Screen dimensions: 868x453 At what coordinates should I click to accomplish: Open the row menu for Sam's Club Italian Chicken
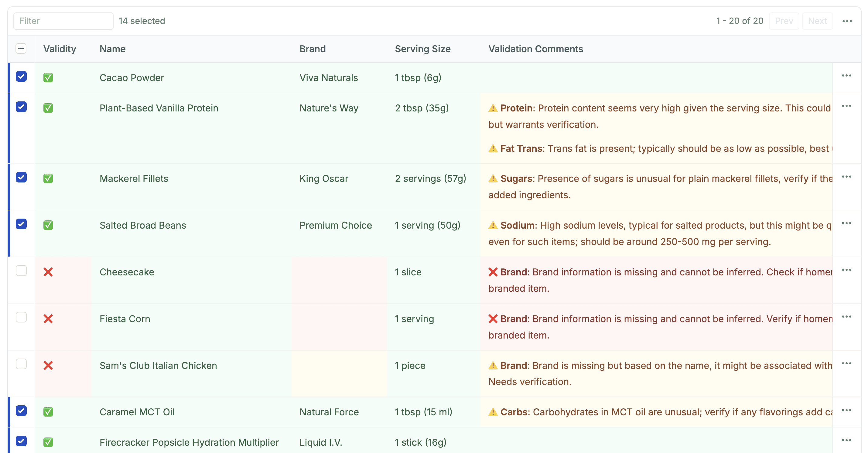(x=847, y=363)
